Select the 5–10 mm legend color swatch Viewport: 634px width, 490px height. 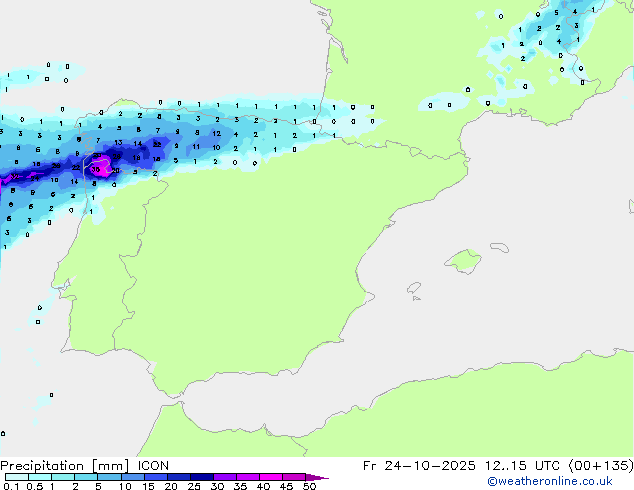[109, 477]
